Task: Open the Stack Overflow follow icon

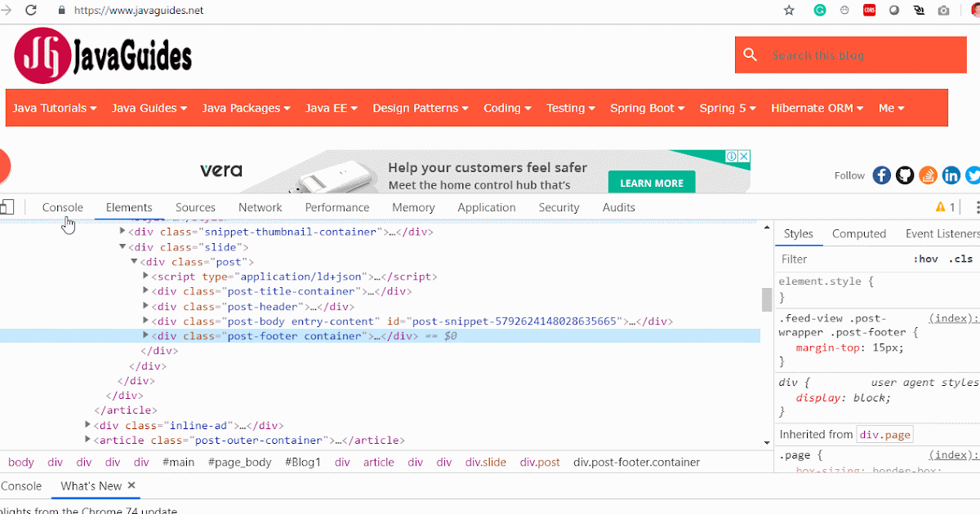Action: tap(928, 175)
